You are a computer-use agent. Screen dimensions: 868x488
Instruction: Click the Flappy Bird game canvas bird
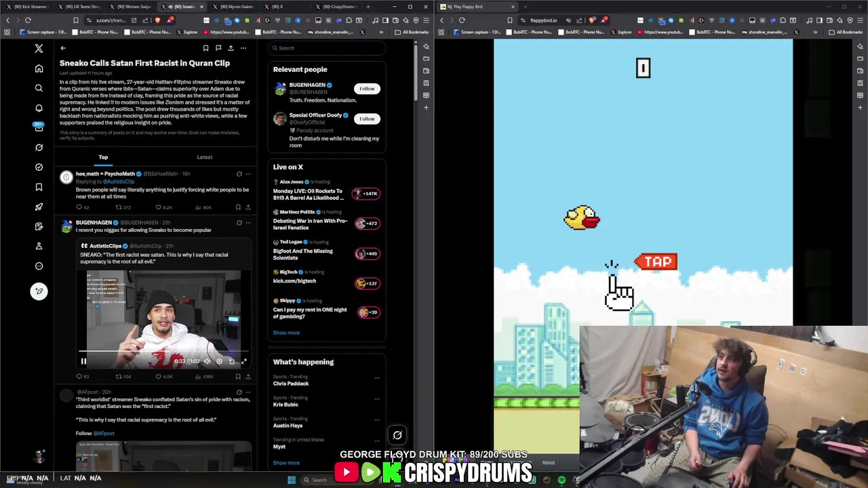pyautogui.click(x=582, y=218)
